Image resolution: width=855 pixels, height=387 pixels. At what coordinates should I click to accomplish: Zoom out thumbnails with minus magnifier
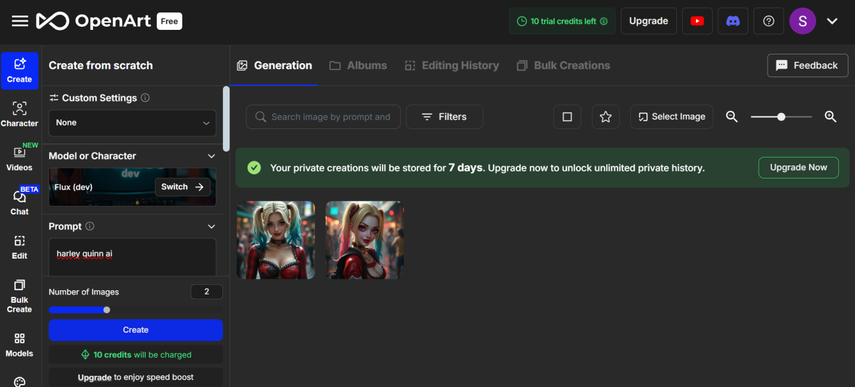coord(732,117)
